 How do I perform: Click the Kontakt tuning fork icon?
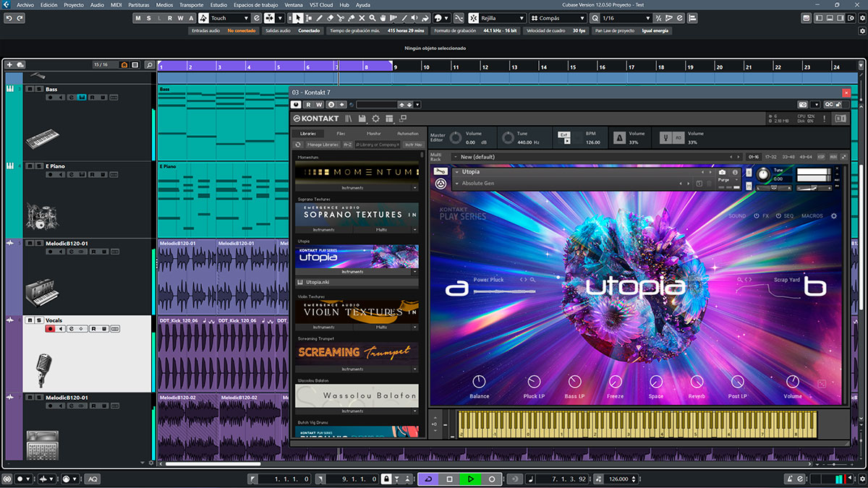click(x=665, y=137)
